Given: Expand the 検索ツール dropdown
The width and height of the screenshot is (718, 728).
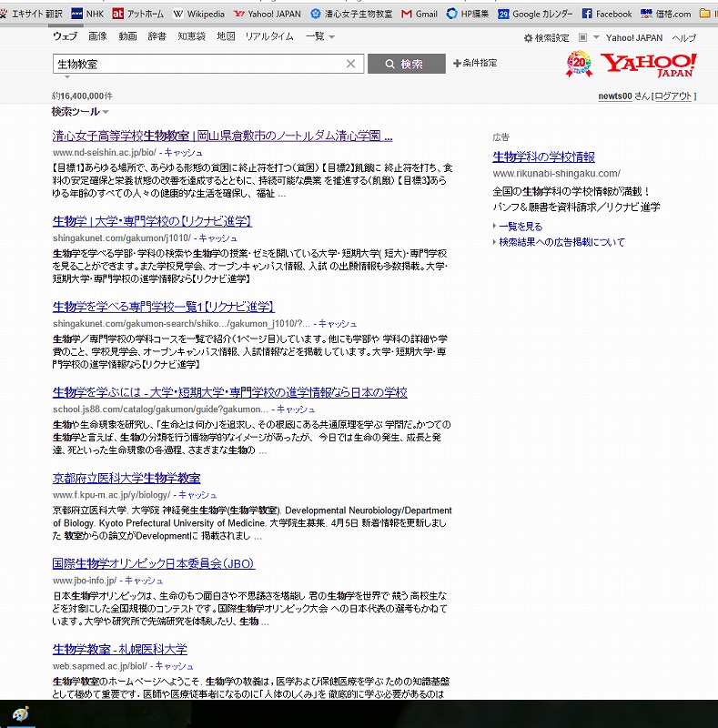Looking at the screenshot, I should coord(80,111).
